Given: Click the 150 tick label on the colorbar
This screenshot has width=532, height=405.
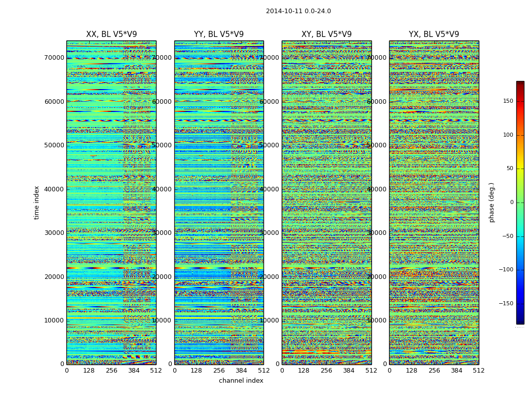Looking at the screenshot, I should 508,101.
